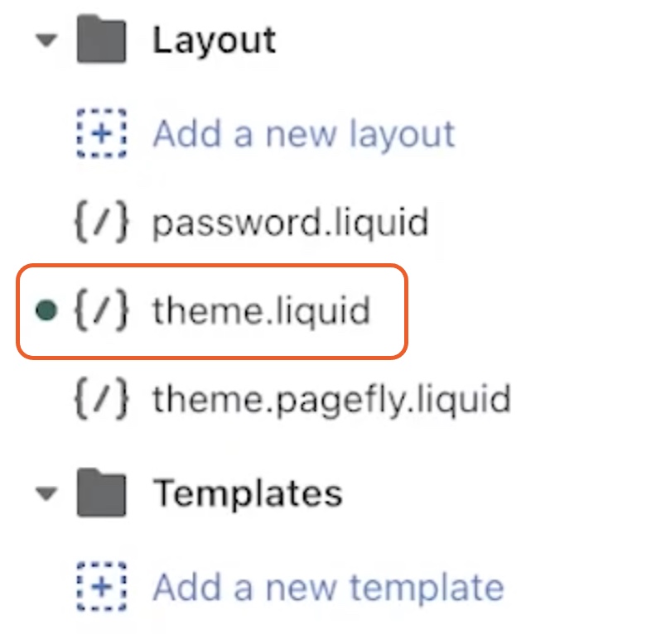This screenshot has height=644, width=661.
Task: Click the Templates folder icon
Action: pyautogui.click(x=102, y=493)
